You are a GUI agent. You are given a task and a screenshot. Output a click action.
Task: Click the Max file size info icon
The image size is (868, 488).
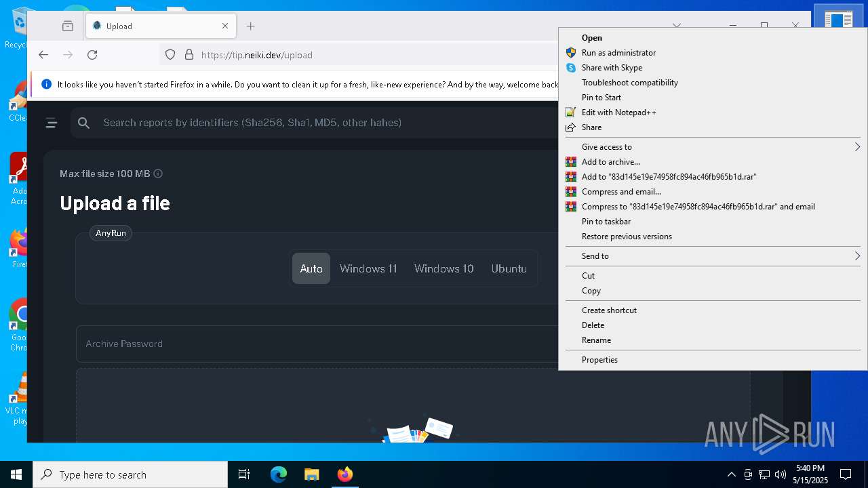point(158,174)
